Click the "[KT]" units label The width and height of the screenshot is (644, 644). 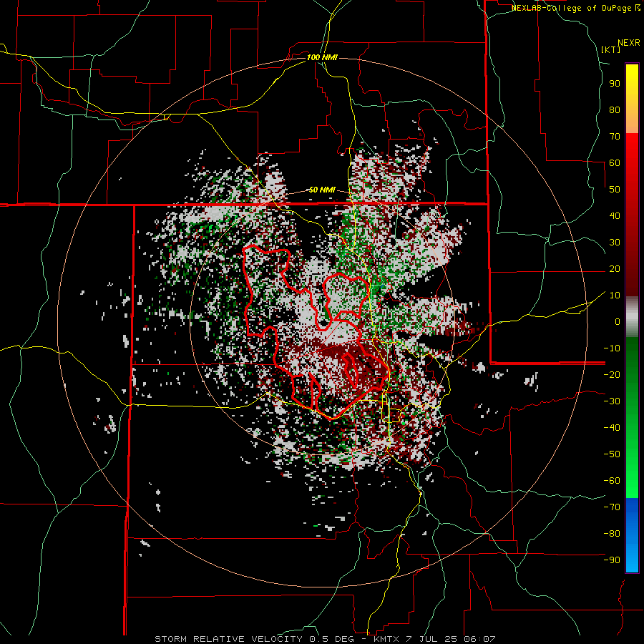611,49
